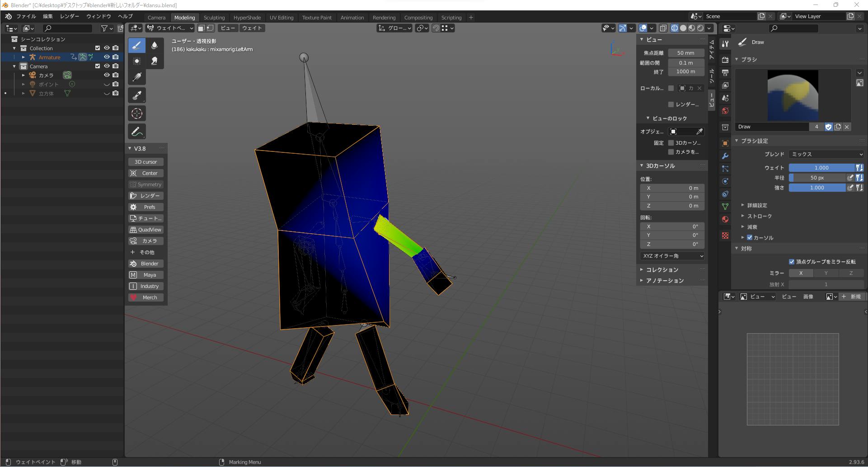The width and height of the screenshot is (868, 467).
Task: Switch to material preview shading
Action: 692,28
